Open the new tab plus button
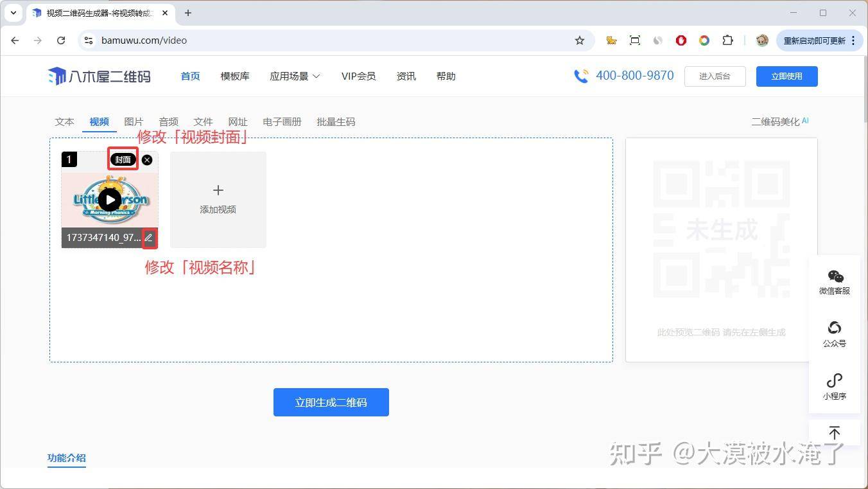868x489 pixels. click(x=188, y=13)
